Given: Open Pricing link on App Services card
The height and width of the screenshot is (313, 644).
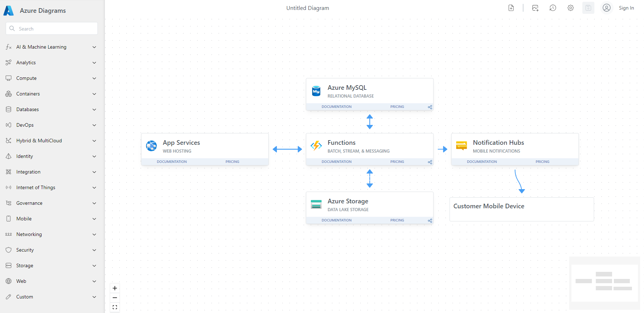Looking at the screenshot, I should pyautogui.click(x=232, y=162).
